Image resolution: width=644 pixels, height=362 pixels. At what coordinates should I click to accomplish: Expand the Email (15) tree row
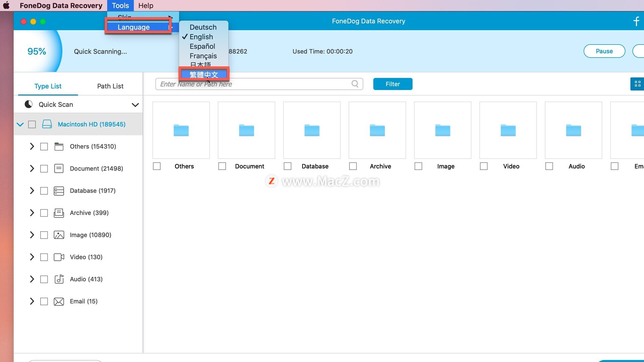tap(32, 301)
